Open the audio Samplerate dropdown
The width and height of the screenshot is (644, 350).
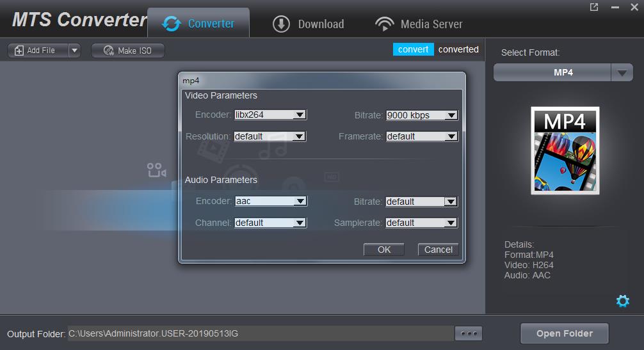click(451, 223)
